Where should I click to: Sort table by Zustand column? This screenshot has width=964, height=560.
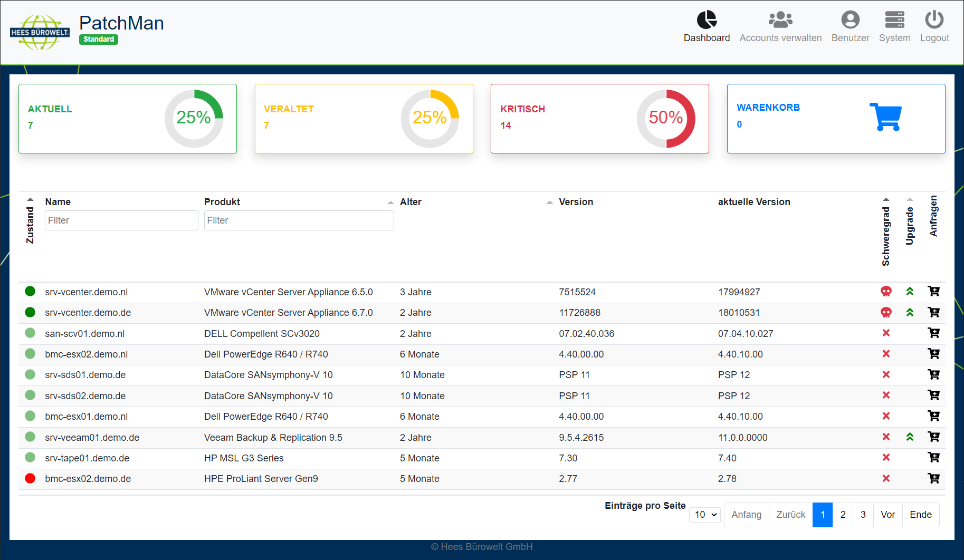pyautogui.click(x=30, y=220)
